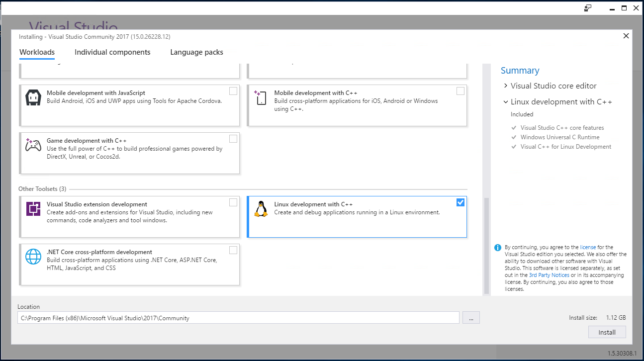Viewport: 644px width, 361px height.
Task: Click the Game development controller icon
Action: (33, 145)
